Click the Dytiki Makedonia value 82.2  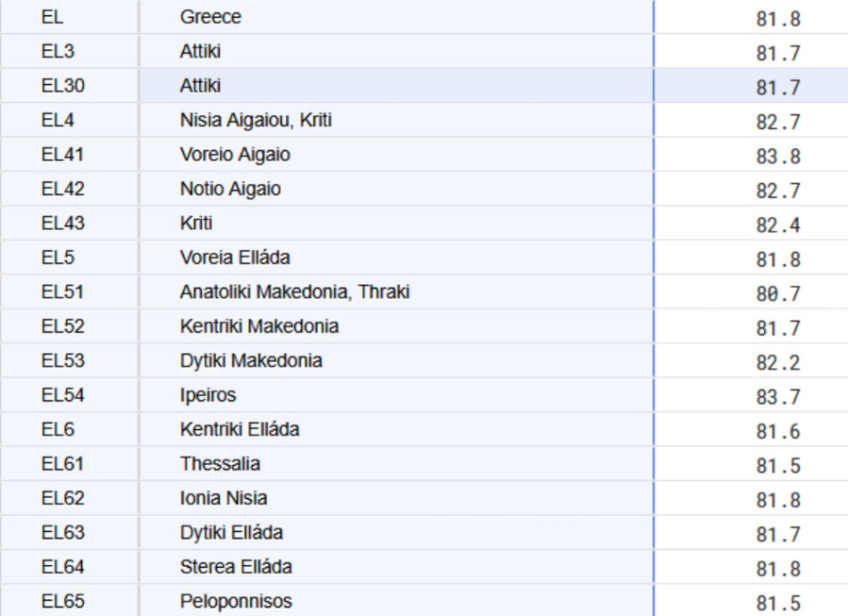[x=777, y=362]
